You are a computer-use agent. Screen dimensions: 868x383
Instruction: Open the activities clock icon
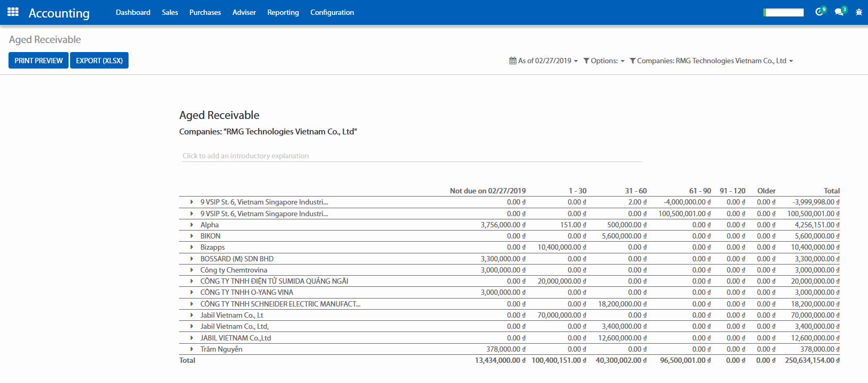tap(819, 12)
